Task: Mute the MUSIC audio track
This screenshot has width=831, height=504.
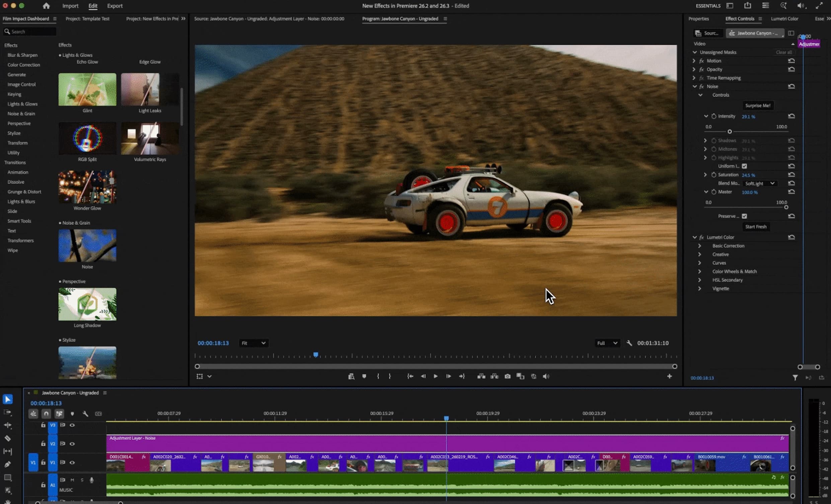Action: click(72, 480)
